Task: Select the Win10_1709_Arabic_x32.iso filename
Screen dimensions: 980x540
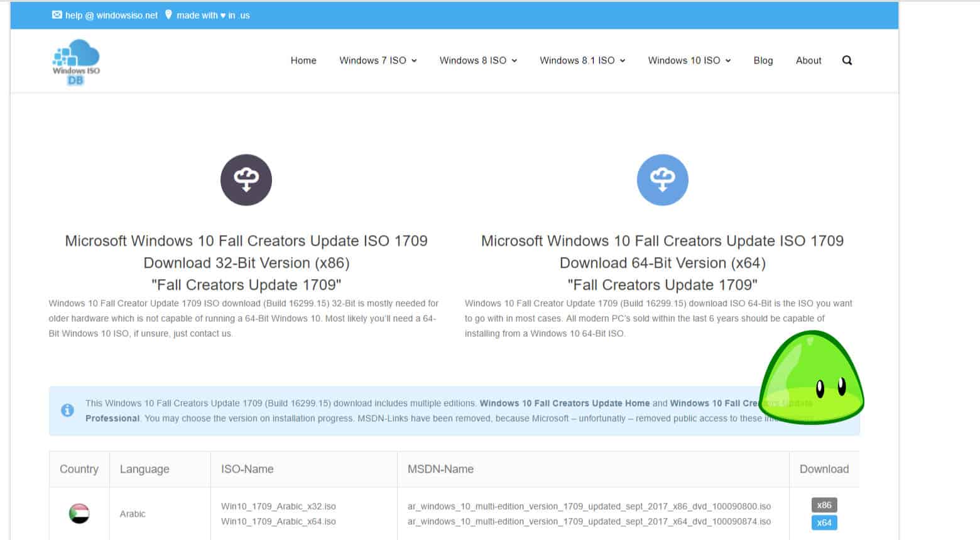Action: tap(278, 505)
